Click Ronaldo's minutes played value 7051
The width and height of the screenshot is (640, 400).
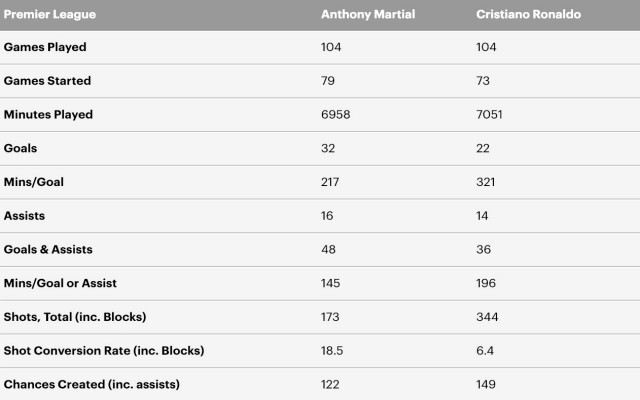click(489, 115)
